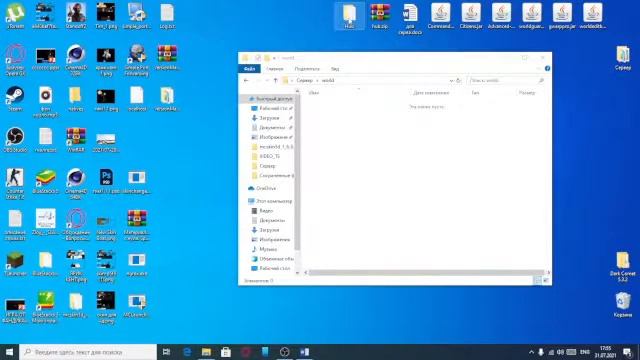Open the Dark Comet folder icon
Image resolution: width=640 pixels, height=360 pixels.
[623, 266]
